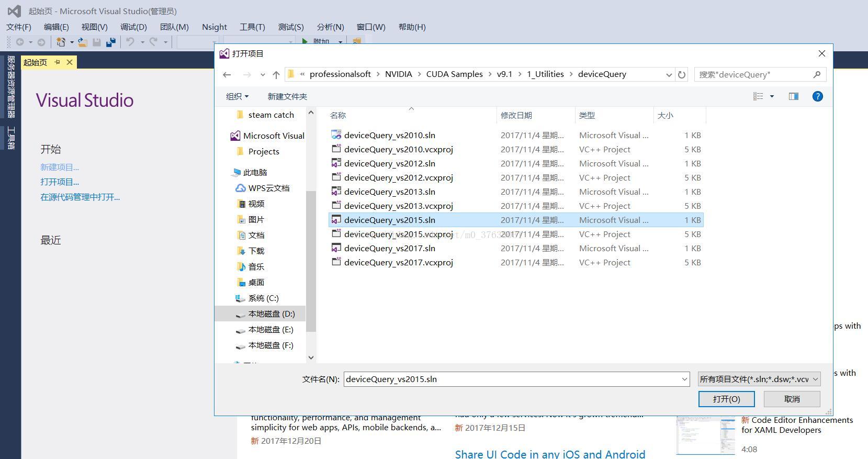The width and height of the screenshot is (868, 459).
Task: Select deviceQuery_vs2012.sln file
Action: tap(389, 163)
